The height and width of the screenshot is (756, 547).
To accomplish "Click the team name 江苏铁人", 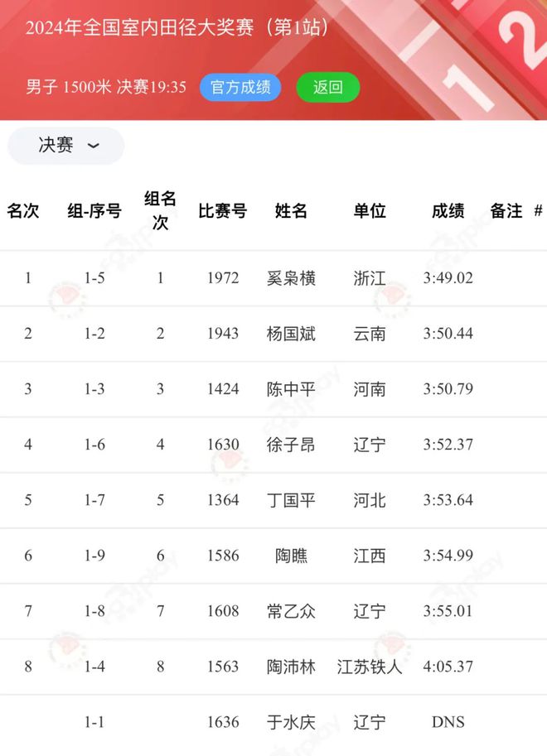I will 370,667.
